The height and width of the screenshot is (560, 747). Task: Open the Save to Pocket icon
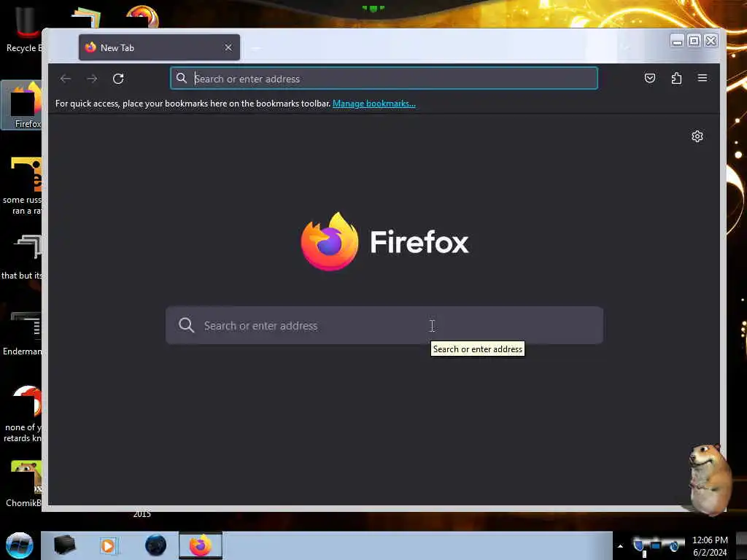650,78
